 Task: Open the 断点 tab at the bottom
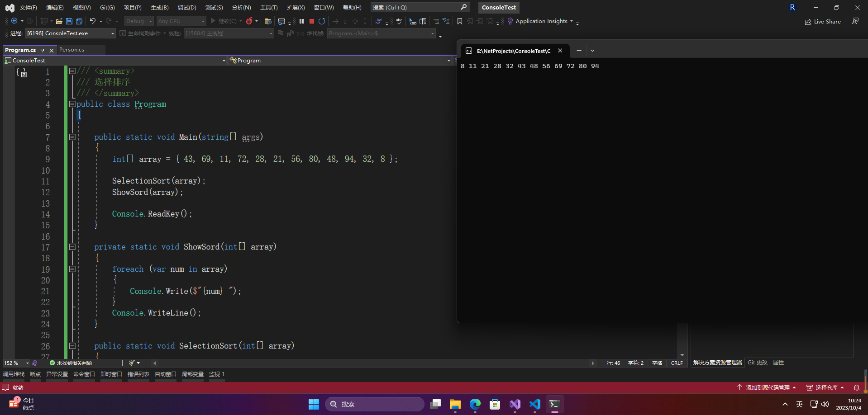pyautogui.click(x=35, y=374)
